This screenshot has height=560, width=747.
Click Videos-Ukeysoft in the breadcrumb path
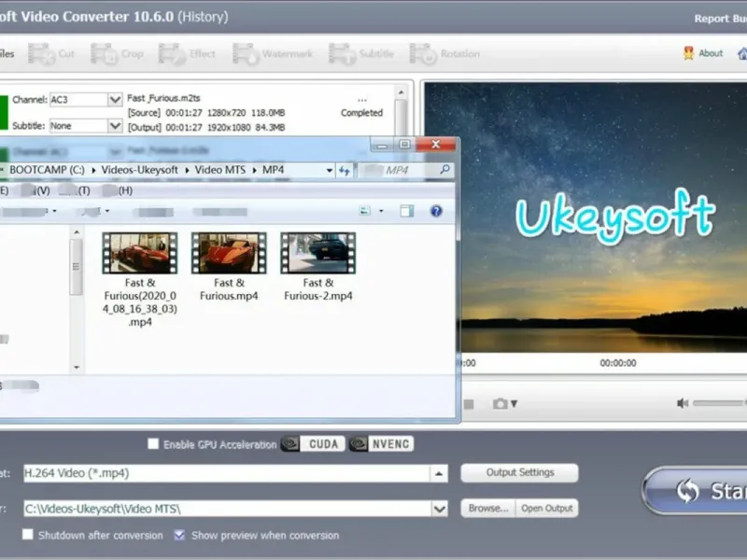(139, 170)
